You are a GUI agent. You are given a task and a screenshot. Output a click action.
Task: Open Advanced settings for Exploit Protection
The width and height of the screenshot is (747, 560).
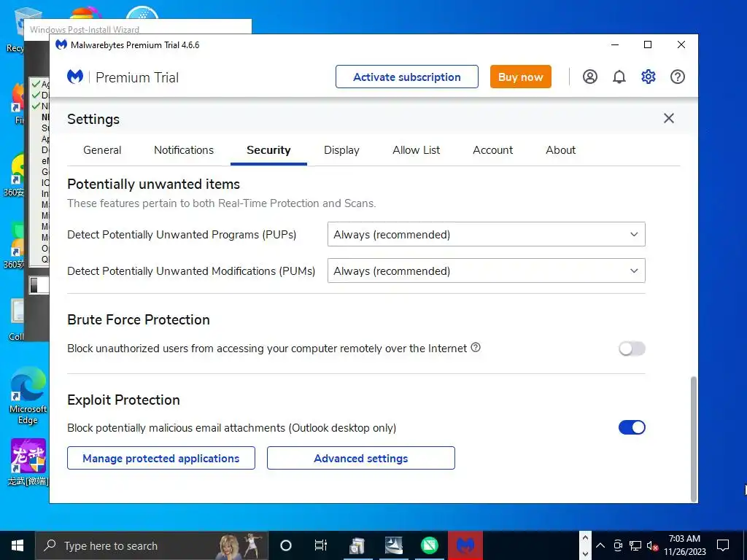360,458
